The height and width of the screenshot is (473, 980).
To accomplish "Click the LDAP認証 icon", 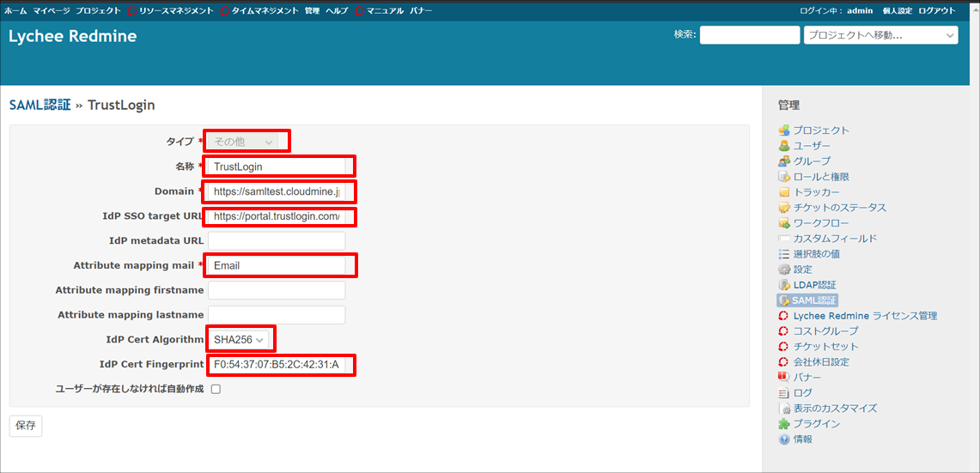I will pos(784,285).
